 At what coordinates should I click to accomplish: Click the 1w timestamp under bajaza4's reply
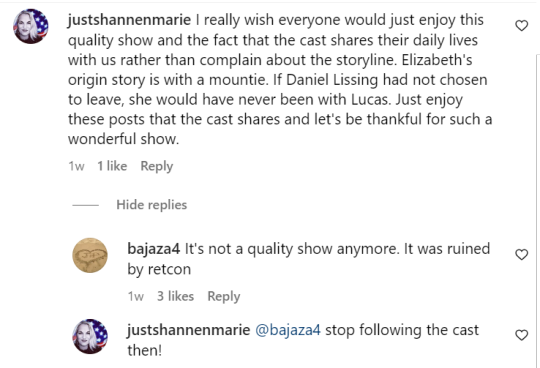pos(136,296)
